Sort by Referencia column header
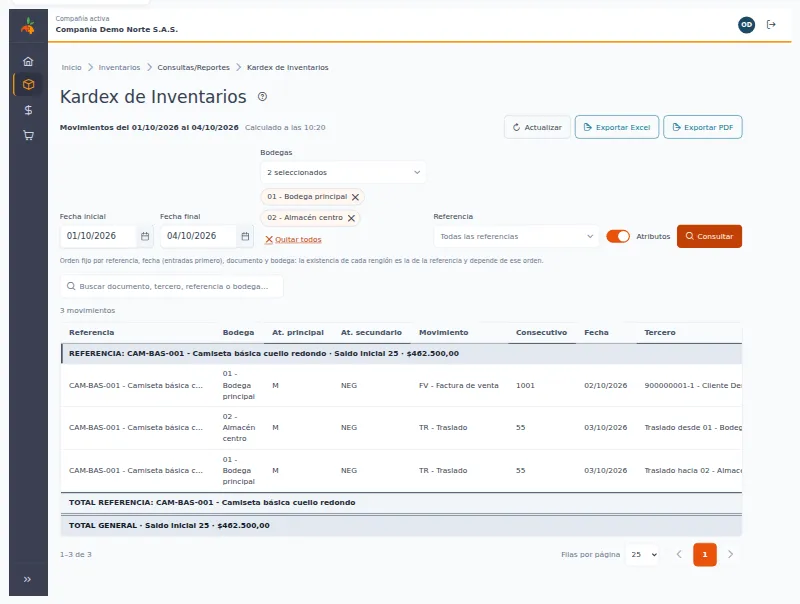Image resolution: width=800 pixels, height=604 pixels. 92,333
